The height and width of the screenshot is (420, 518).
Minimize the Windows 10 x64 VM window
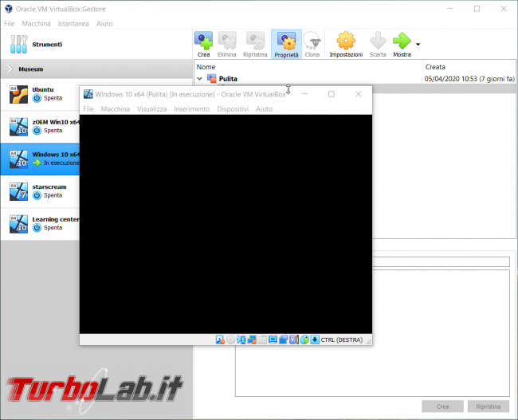tap(304, 94)
